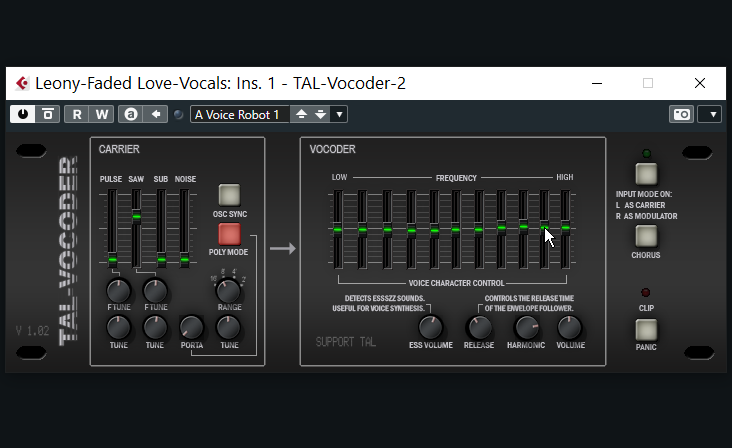732x448 pixels.
Task: Click the TUNE knob under RANGE
Action: (228, 328)
